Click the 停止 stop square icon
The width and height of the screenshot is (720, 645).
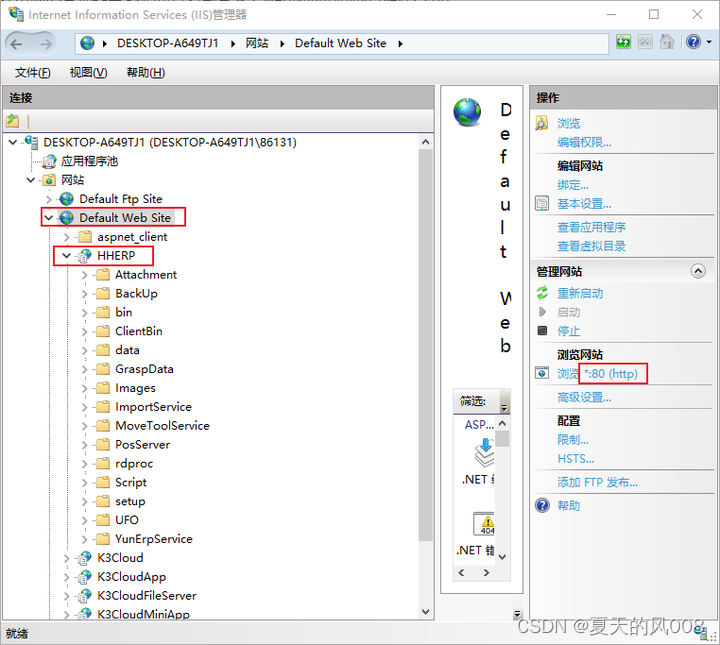click(542, 331)
